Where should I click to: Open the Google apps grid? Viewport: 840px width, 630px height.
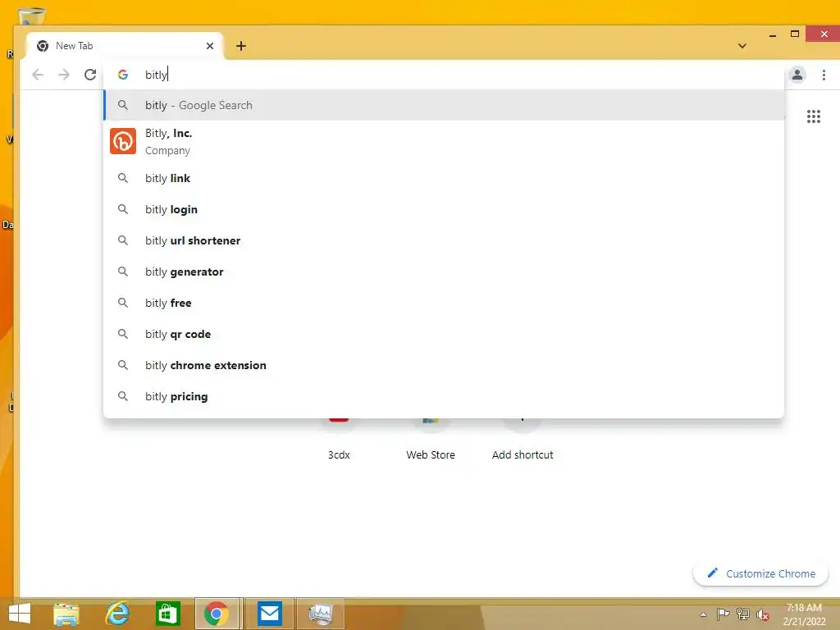pyautogui.click(x=814, y=116)
